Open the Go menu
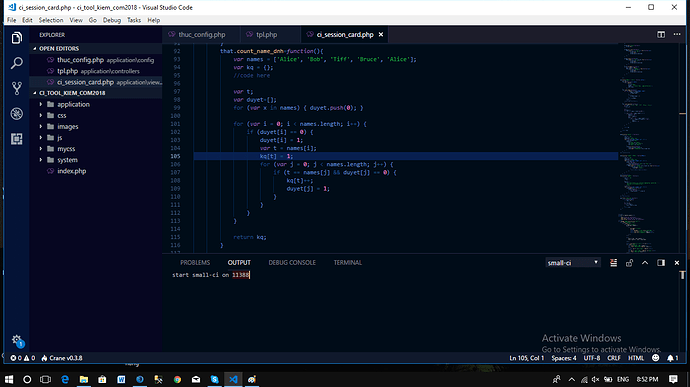The image size is (690, 387). click(x=92, y=20)
